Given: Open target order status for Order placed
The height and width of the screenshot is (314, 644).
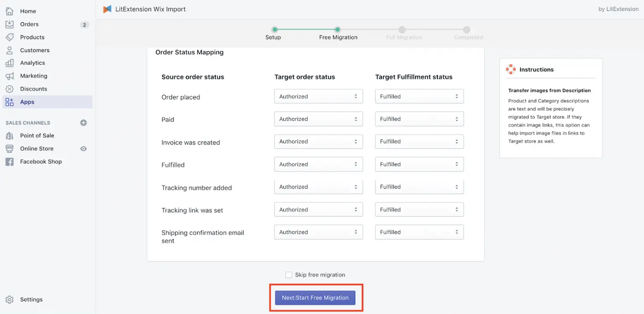Looking at the screenshot, I should (x=319, y=97).
